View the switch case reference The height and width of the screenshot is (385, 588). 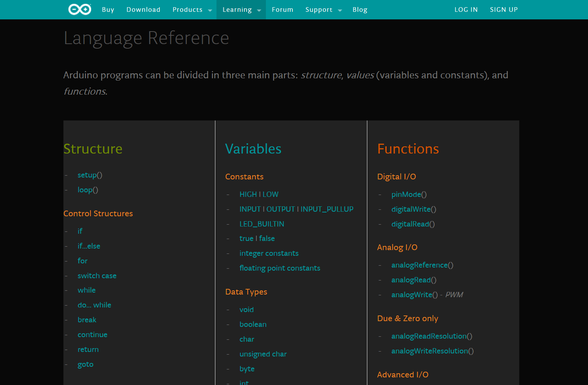[x=97, y=276]
